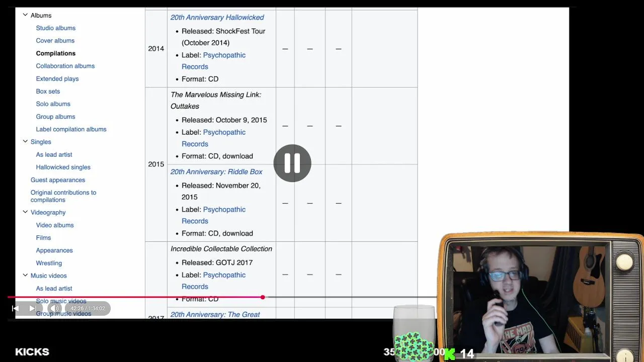
Task: Go to As lead artist under Music videos
Action: click(54, 289)
